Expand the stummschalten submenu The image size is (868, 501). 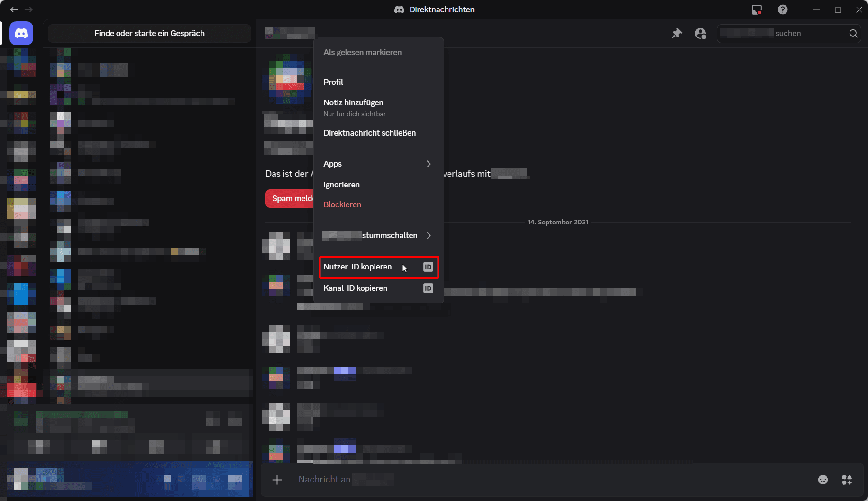click(378, 235)
